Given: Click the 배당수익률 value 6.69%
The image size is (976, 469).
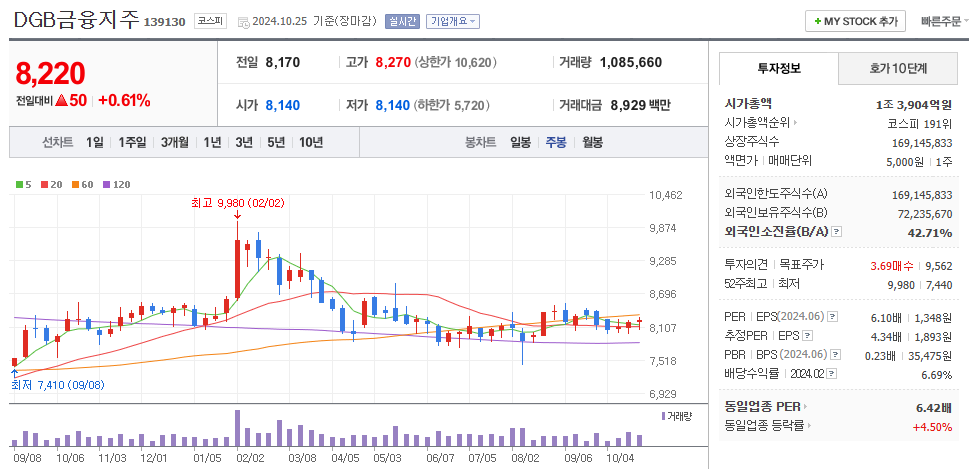Looking at the screenshot, I should 937,375.
